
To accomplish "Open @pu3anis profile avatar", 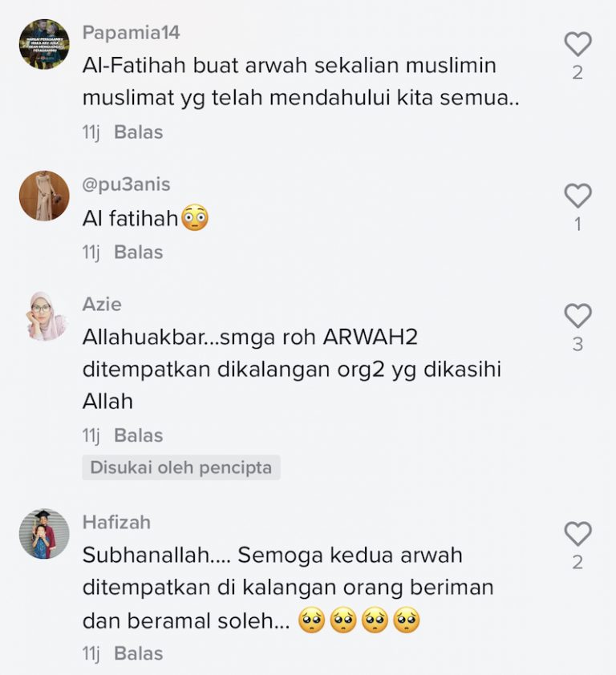I will [44, 196].
